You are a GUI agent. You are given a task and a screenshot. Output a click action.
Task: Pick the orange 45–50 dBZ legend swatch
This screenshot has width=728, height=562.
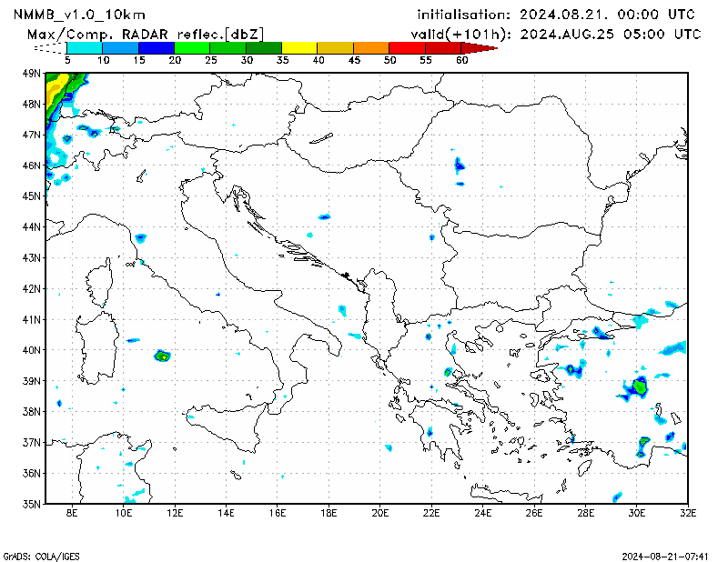click(x=370, y=47)
